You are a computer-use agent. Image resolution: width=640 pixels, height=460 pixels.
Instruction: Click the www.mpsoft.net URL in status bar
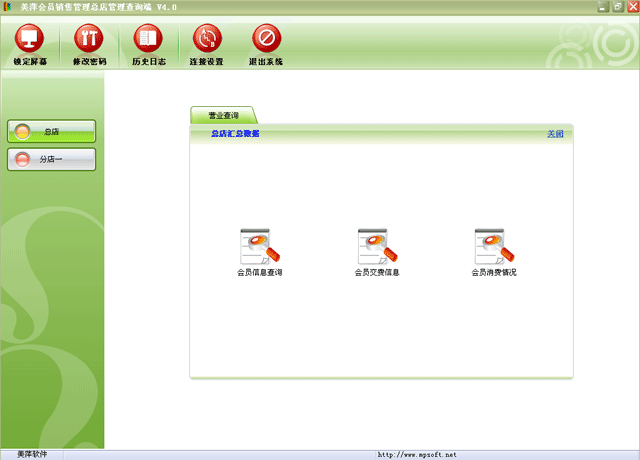[x=417, y=454]
